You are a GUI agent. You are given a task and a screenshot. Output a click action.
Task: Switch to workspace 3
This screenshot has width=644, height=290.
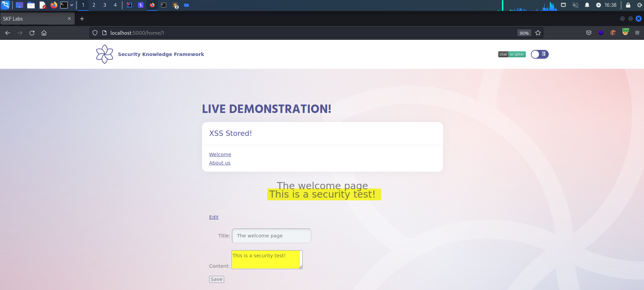(x=105, y=5)
